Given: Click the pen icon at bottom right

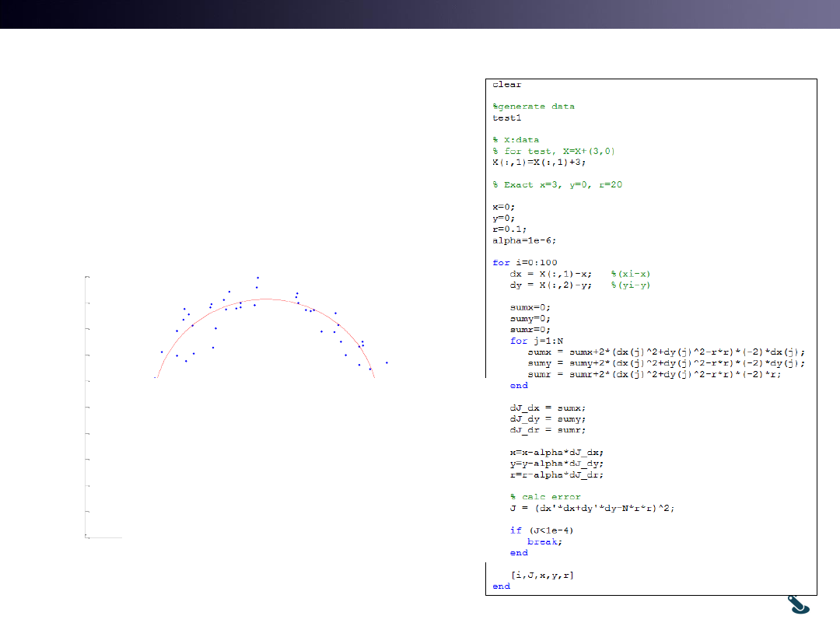Looking at the screenshot, I should click(x=799, y=606).
